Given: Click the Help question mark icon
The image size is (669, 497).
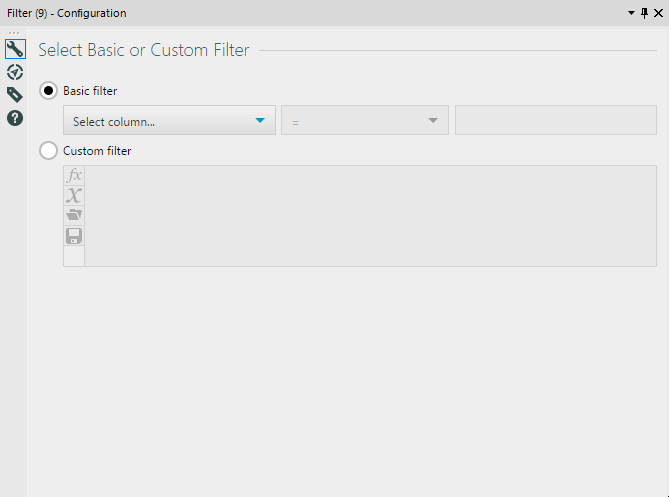Looking at the screenshot, I should pos(15,118).
